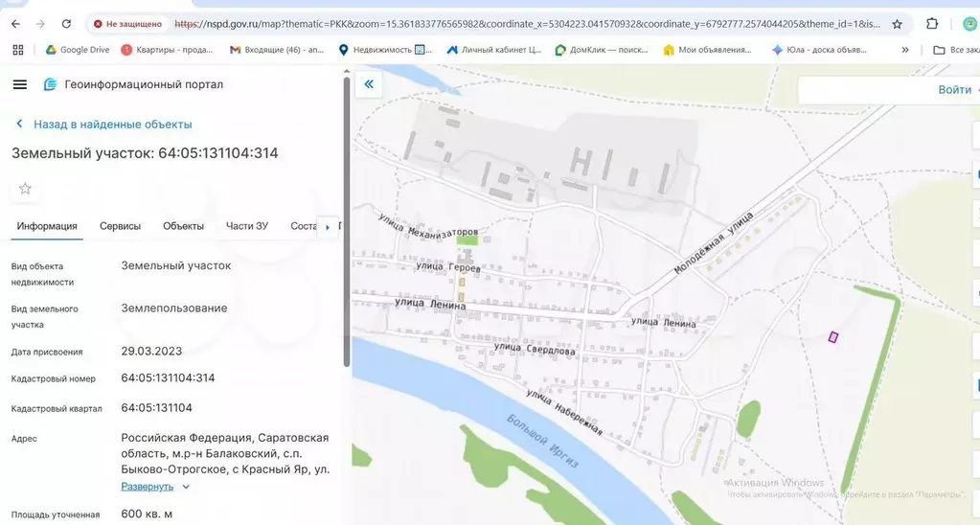Click the area value '600 кв. м'

(x=147, y=514)
